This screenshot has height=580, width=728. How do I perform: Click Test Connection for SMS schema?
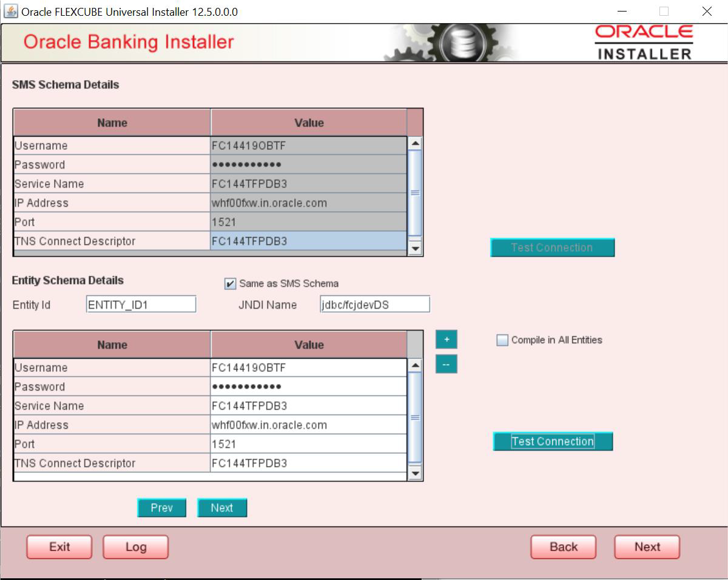[552, 248]
